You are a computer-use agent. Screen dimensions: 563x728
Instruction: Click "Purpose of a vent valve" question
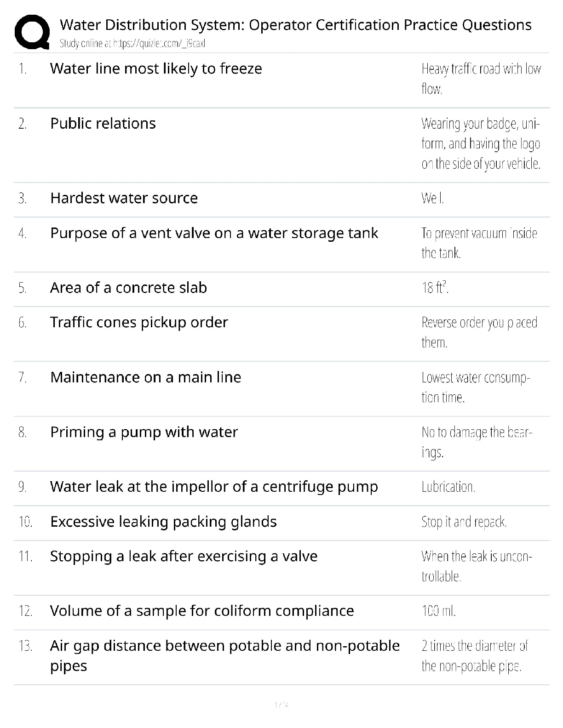pyautogui.click(x=214, y=233)
